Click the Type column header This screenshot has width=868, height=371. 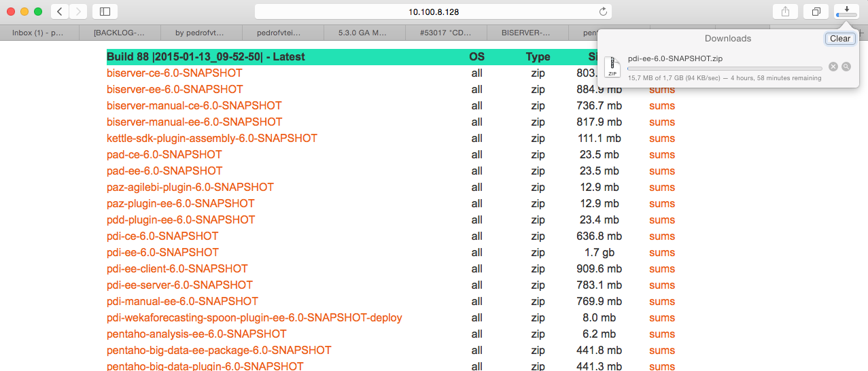coord(538,56)
